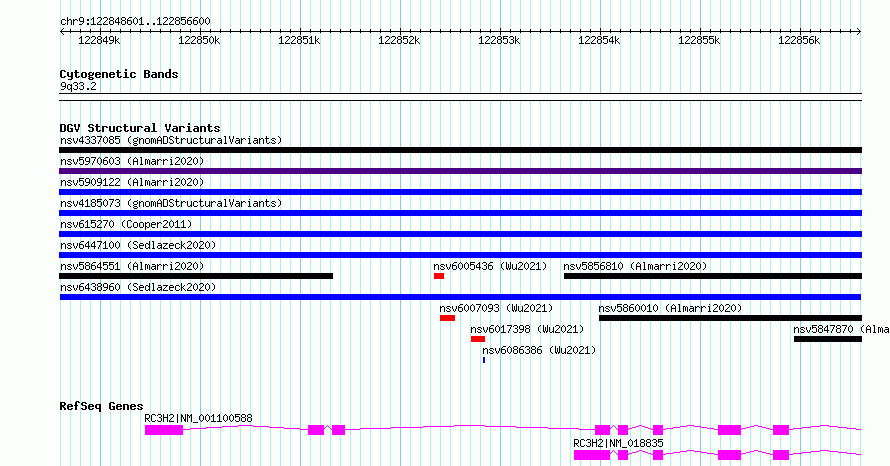Open variant label nsv615270 (Cooper2011)

[x=126, y=224]
